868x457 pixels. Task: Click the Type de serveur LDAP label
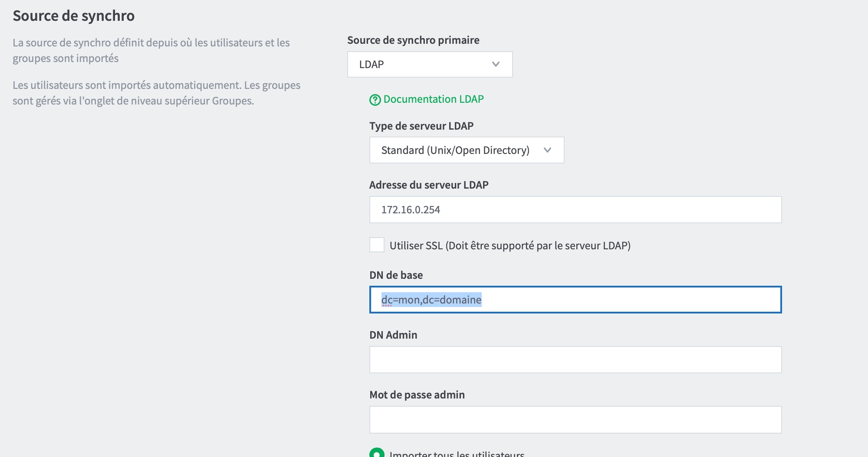[421, 126]
